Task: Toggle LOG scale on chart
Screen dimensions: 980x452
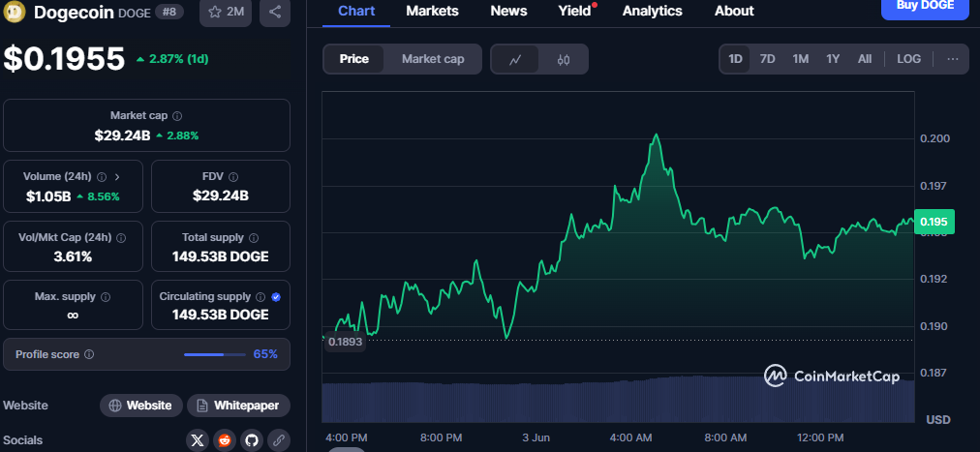Action: coord(908,59)
